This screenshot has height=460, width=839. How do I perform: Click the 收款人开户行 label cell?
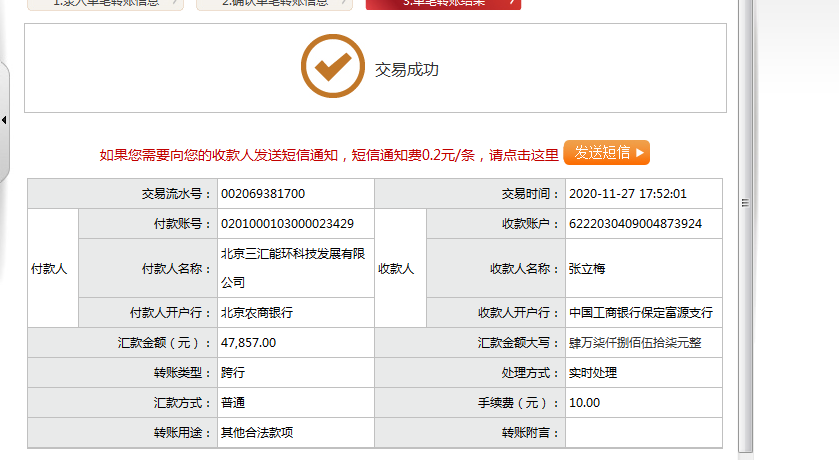(496, 312)
